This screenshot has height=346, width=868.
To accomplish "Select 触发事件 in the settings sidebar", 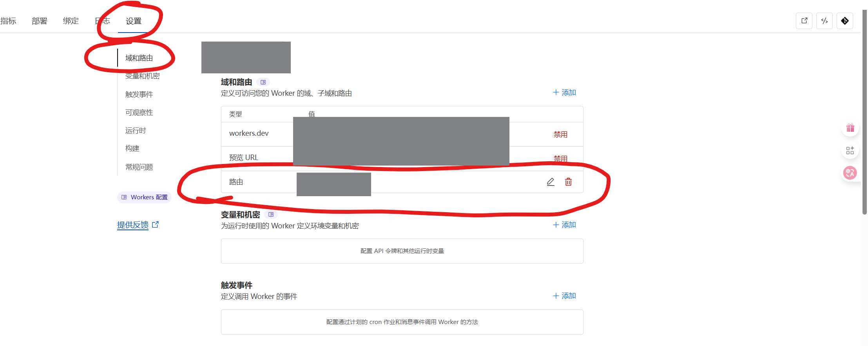I will coord(139,94).
